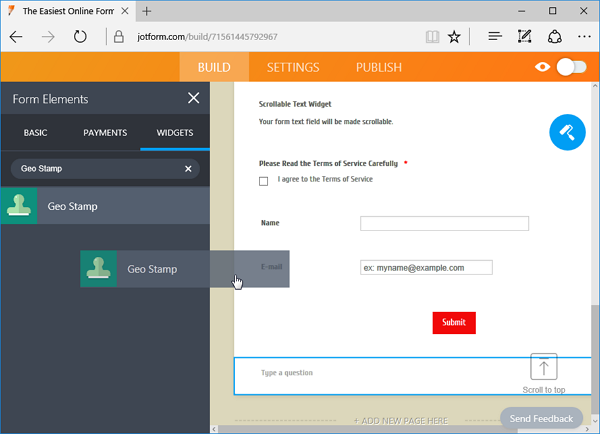Close the Form Elements panel
The height and width of the screenshot is (434, 600).
click(x=194, y=99)
